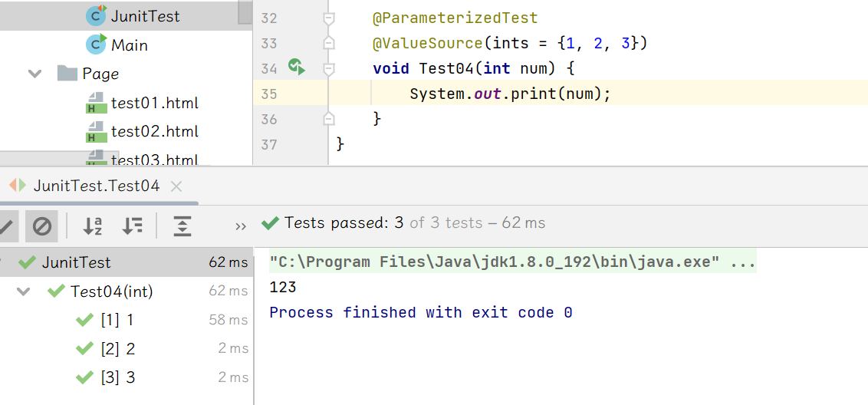
Task: Select JunitTest root result node
Action: pos(127,262)
